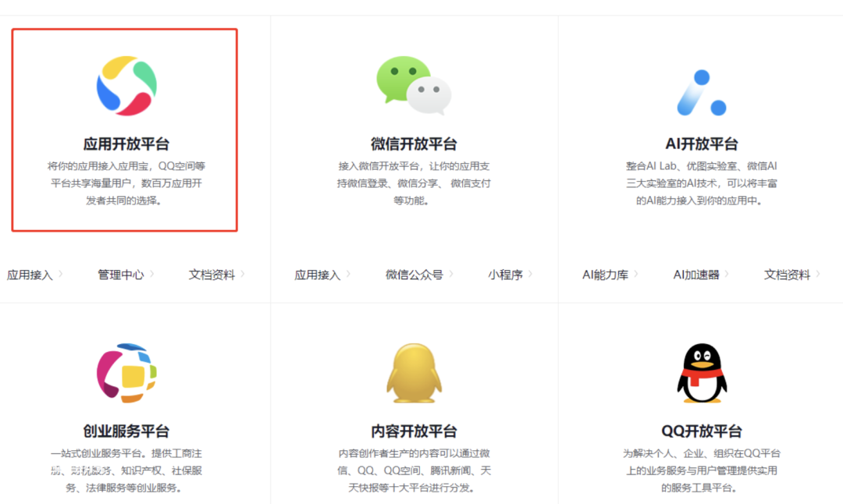Click the description starting 将你的应用接入应用宝
843x504 pixels.
pos(126,183)
